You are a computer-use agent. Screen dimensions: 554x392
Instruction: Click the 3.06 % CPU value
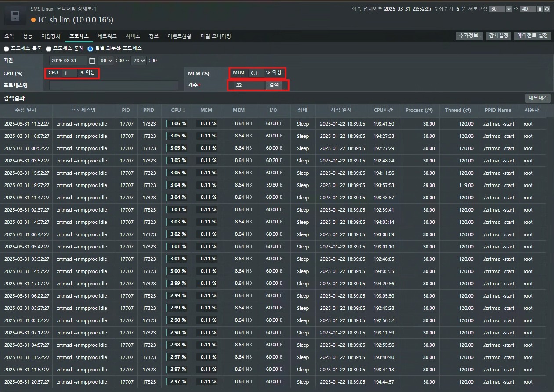(178, 124)
